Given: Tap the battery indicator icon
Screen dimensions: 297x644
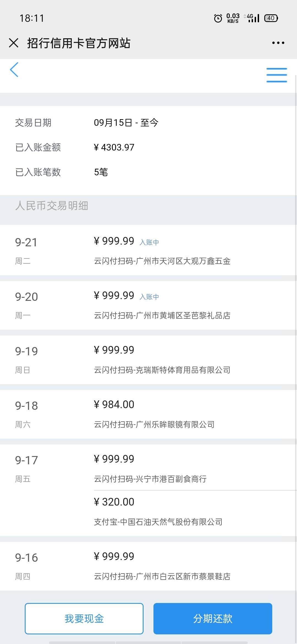Looking at the screenshot, I should (x=271, y=18).
